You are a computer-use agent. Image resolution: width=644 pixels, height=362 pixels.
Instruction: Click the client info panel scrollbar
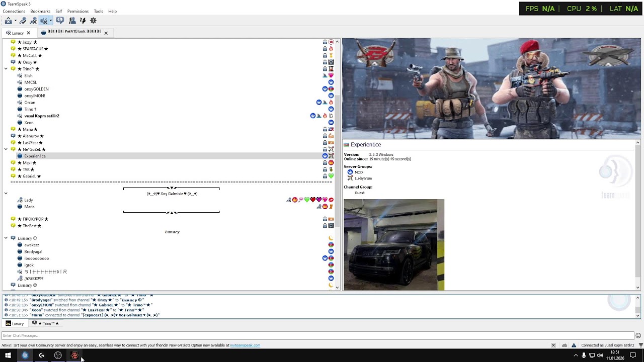638,215
